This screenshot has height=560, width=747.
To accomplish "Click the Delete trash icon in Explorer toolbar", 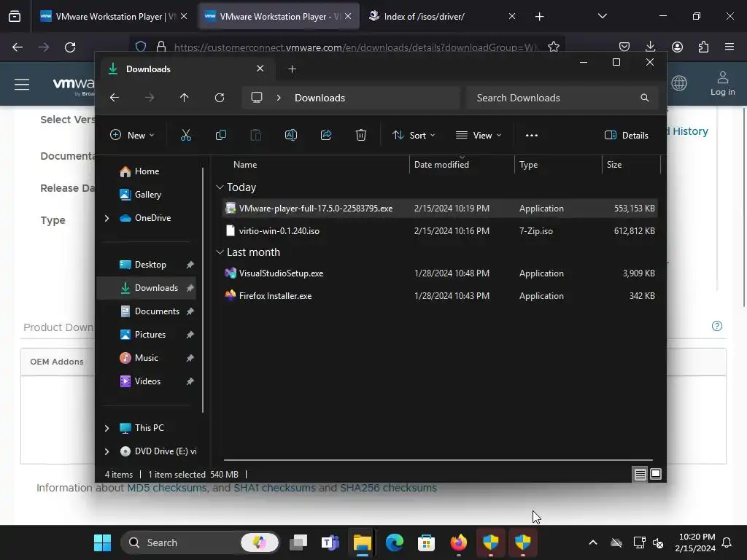I will point(360,135).
